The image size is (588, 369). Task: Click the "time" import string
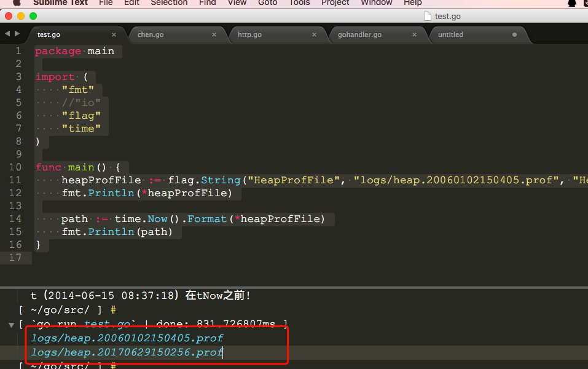pos(81,129)
